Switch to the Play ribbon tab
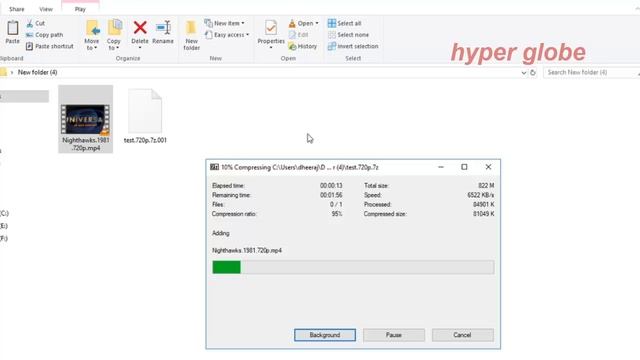 coord(80,9)
